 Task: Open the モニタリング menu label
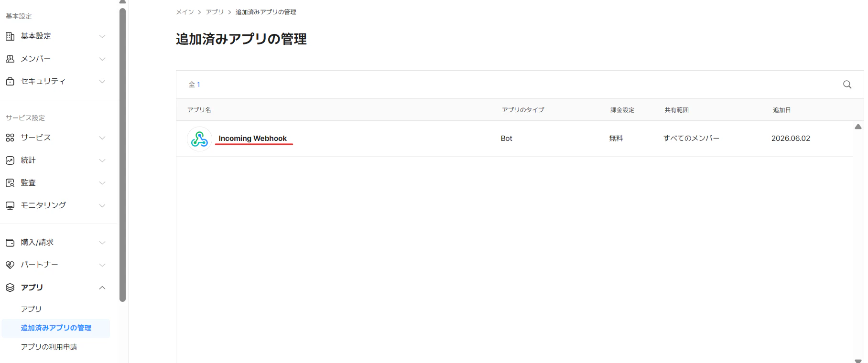point(43,205)
